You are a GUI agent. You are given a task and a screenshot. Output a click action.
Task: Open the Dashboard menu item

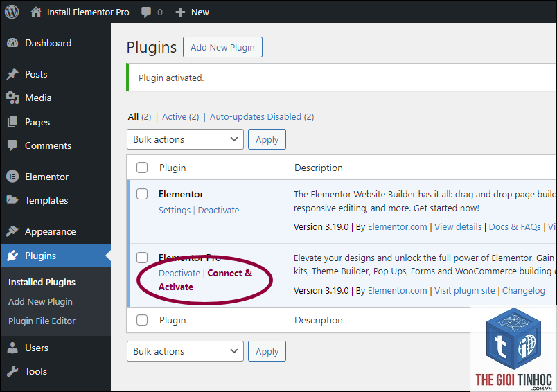point(48,44)
